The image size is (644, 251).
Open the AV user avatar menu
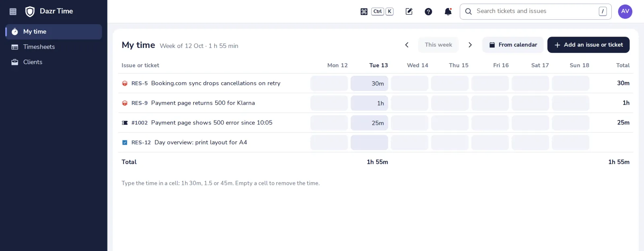point(625,12)
